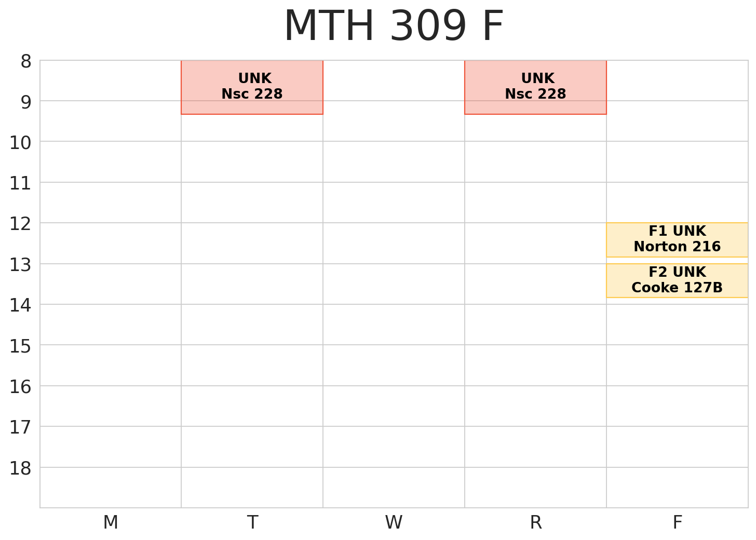756x540 pixels.
Task: Click the 8 hour label
Action: point(25,62)
